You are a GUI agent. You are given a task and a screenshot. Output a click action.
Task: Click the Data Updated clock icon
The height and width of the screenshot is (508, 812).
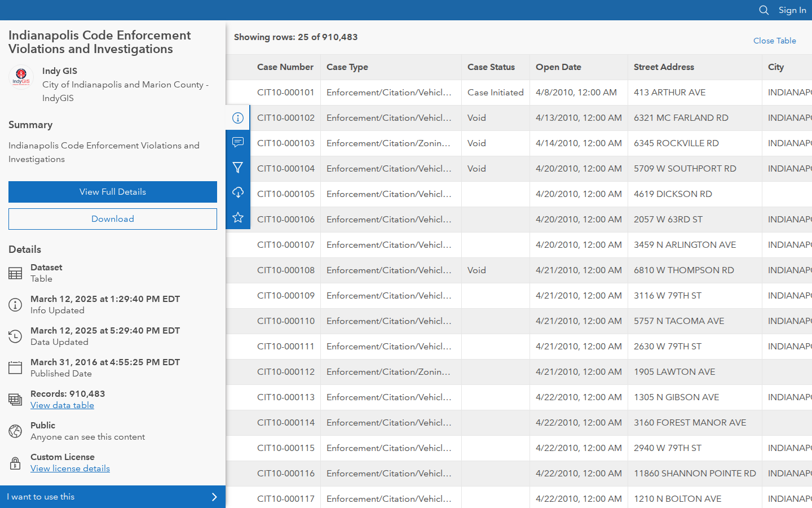[x=15, y=336]
